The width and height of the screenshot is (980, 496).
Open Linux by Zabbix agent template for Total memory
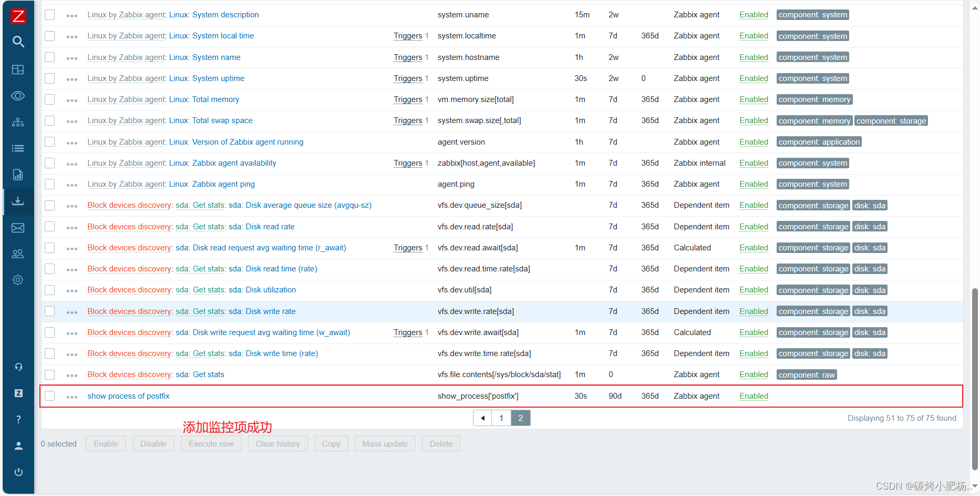click(x=126, y=99)
